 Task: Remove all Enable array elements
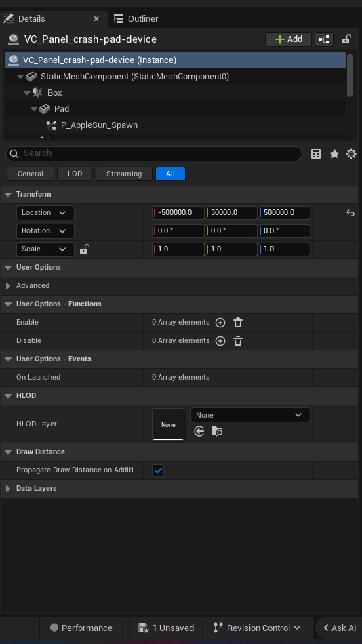pyautogui.click(x=238, y=323)
